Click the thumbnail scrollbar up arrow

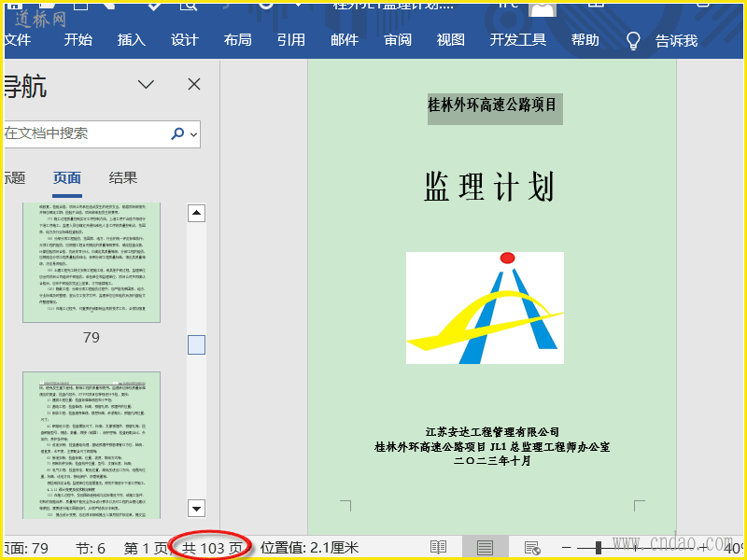[196, 214]
